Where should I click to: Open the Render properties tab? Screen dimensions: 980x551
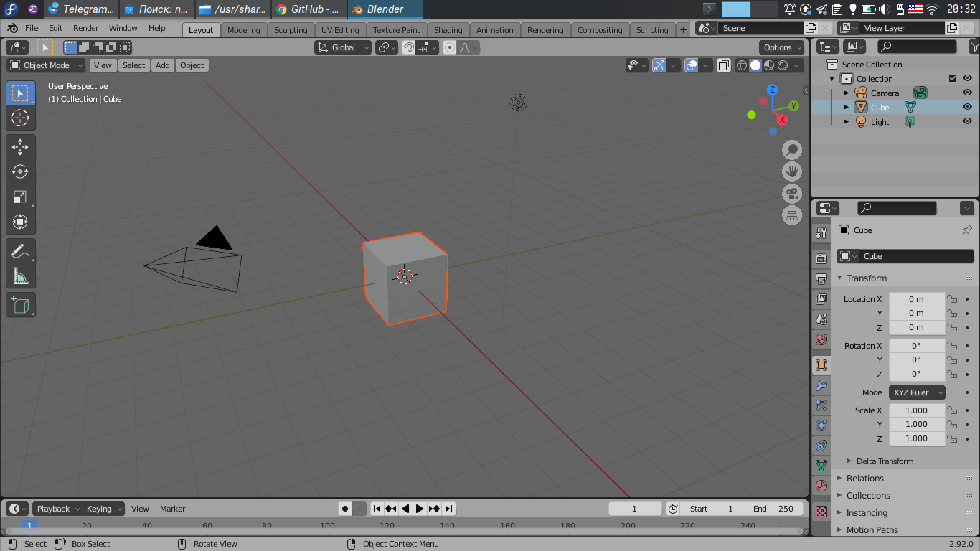[x=821, y=258]
